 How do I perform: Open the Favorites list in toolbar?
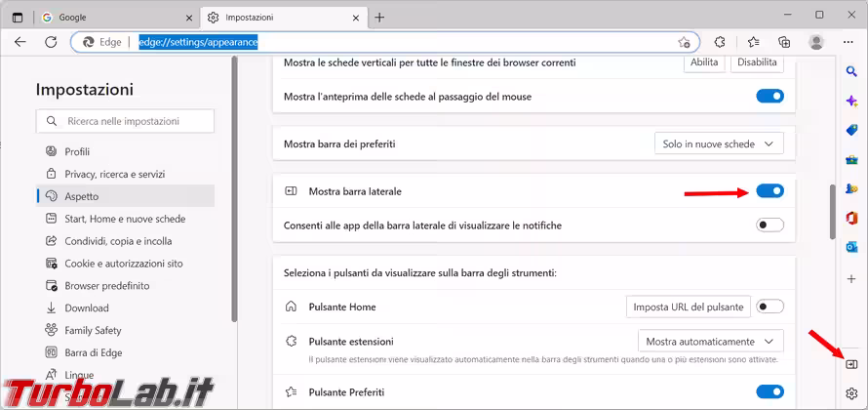click(x=753, y=42)
